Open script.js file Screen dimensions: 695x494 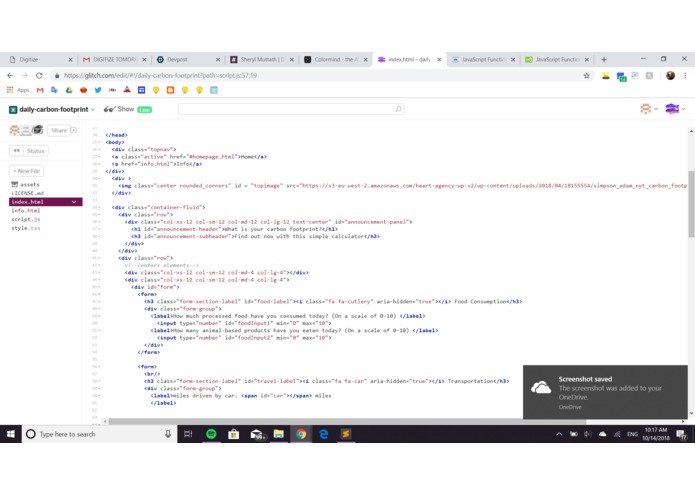point(26,219)
